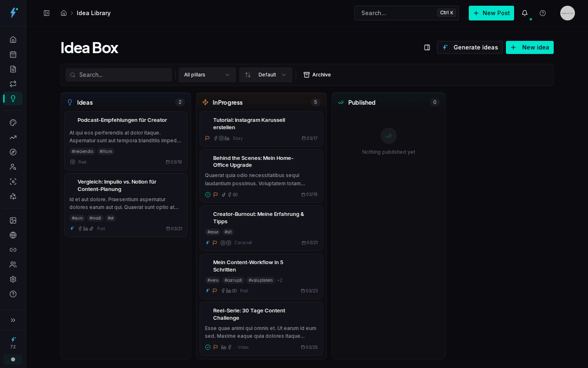The height and width of the screenshot is (368, 588).
Task: Open the Default sort dropdown
Action: [265, 75]
